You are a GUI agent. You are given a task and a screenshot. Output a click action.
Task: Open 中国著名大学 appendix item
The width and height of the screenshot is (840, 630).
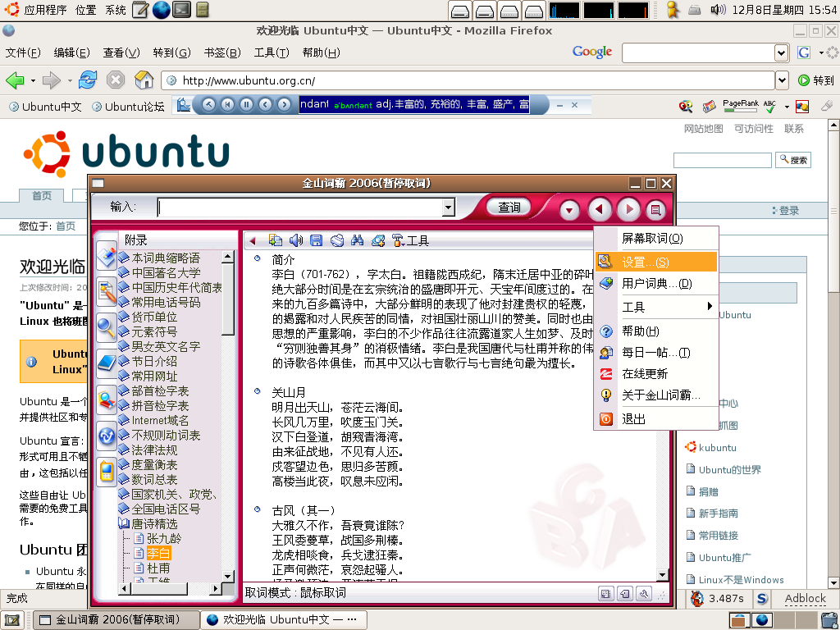[166, 272]
